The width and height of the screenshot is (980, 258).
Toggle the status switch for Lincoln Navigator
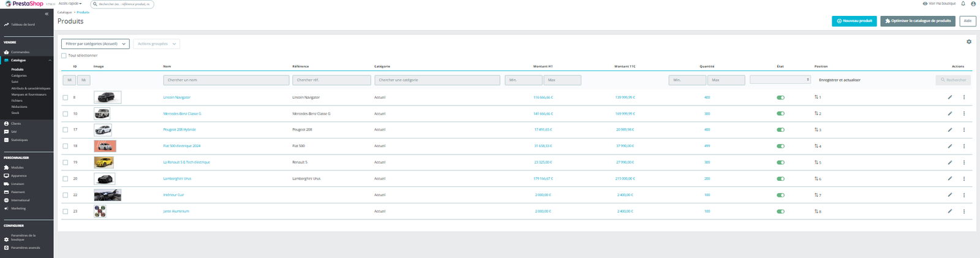(780, 97)
